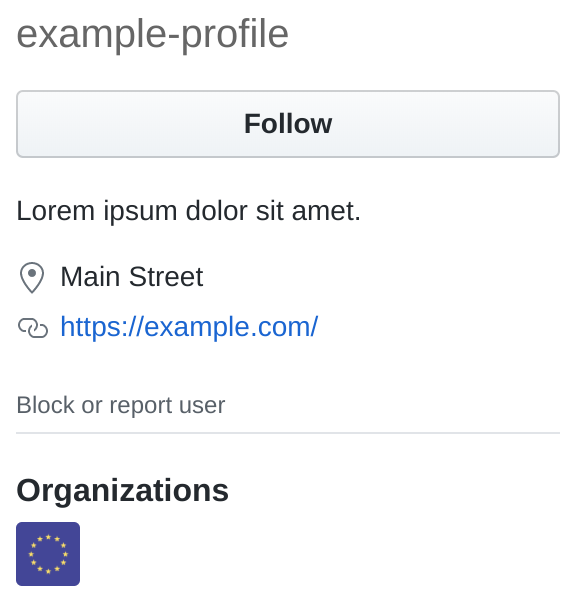Click the word "Street" in the location

pos(166,277)
